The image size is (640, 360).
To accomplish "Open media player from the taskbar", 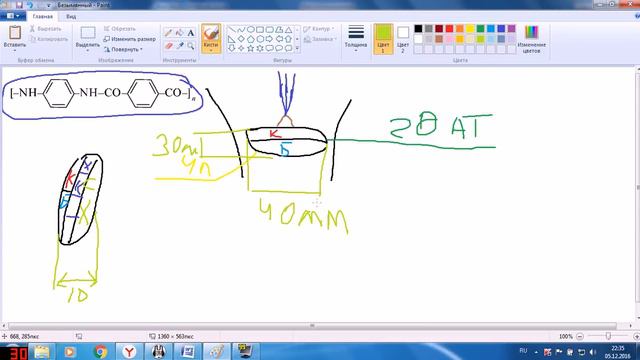I will click(x=71, y=351).
